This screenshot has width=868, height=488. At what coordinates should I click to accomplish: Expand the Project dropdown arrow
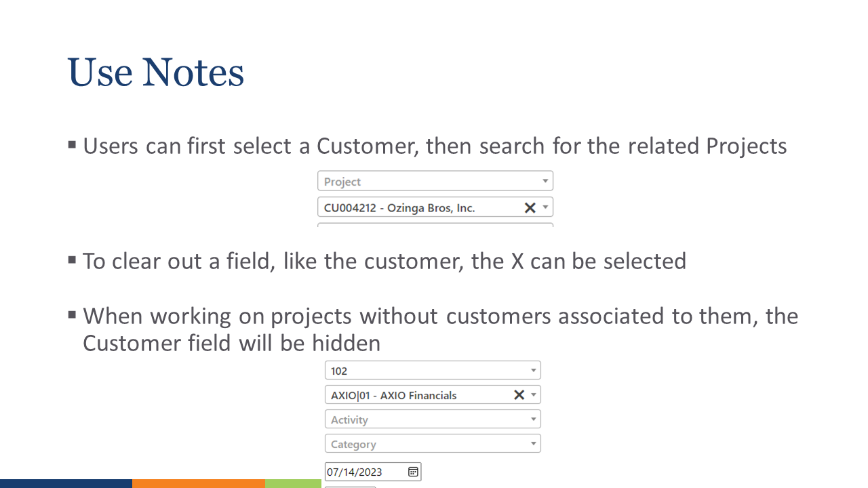pos(545,182)
